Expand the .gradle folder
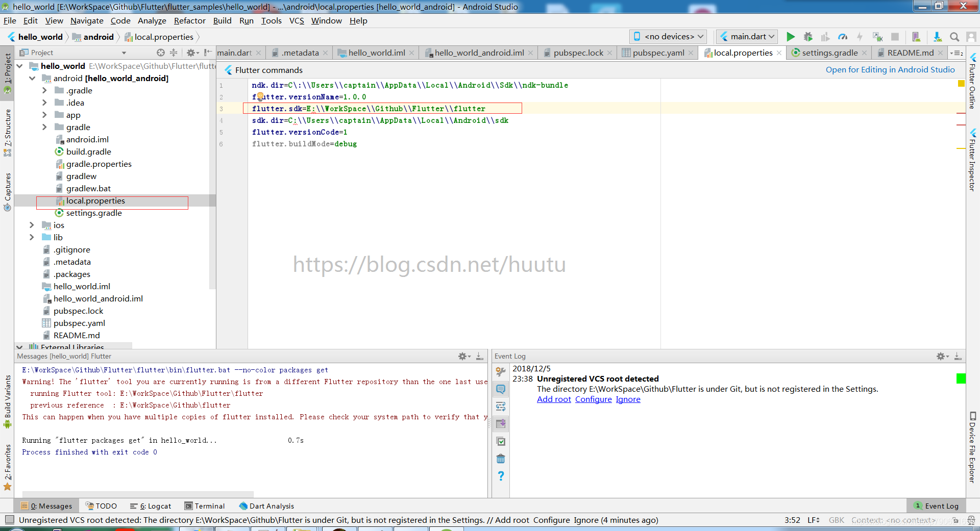Screen dimensions: 980x531 point(44,90)
